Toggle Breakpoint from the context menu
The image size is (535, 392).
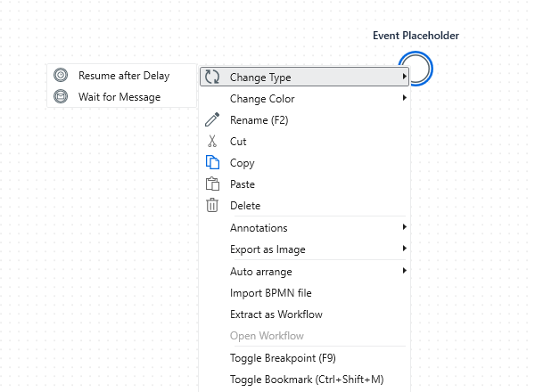pyautogui.click(x=283, y=358)
